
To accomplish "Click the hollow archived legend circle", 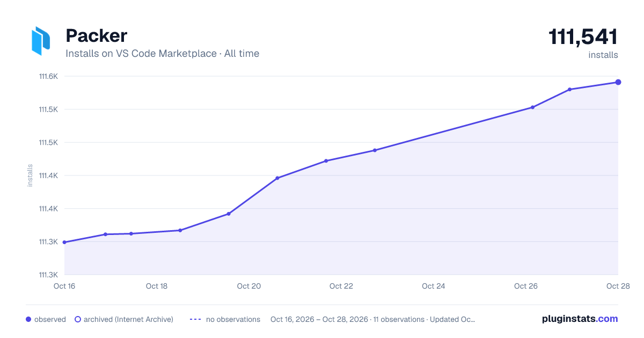I will click(x=78, y=319).
